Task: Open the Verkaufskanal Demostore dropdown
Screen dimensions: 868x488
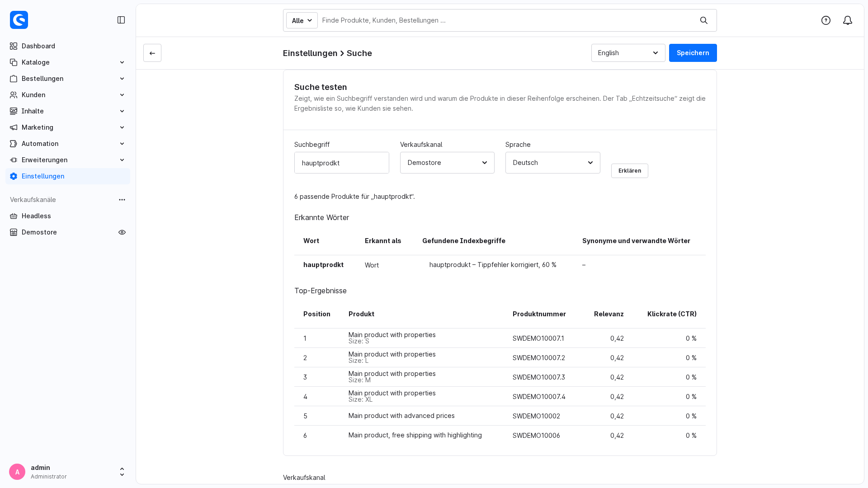Action: click(447, 163)
